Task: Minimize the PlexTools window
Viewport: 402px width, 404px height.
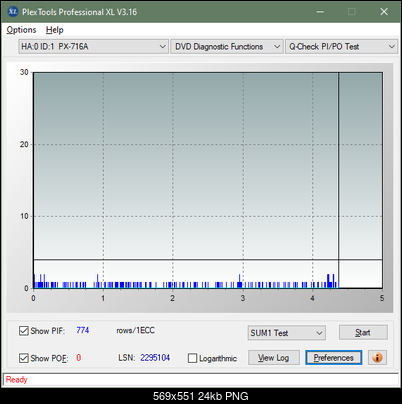Action: tap(320, 12)
